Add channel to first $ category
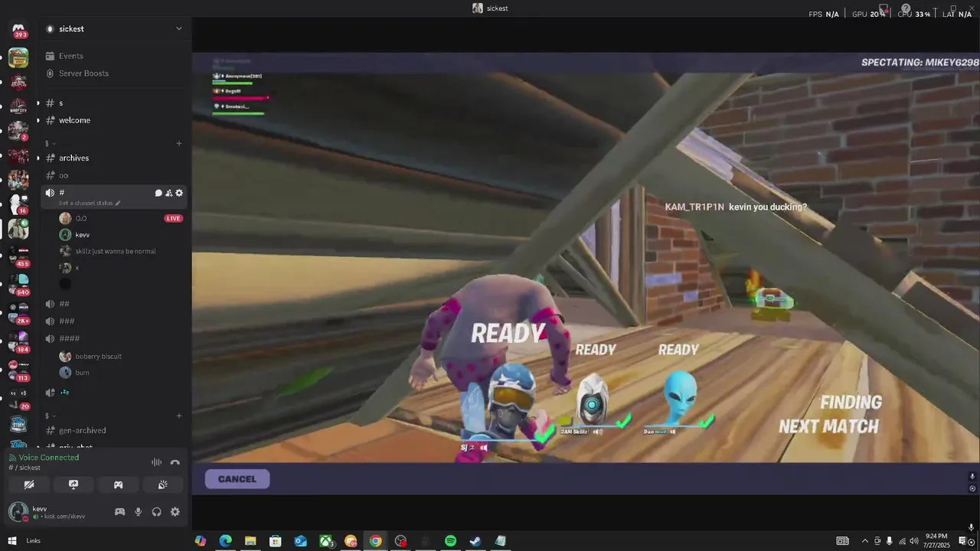This screenshot has width=980, height=551. 179,143
